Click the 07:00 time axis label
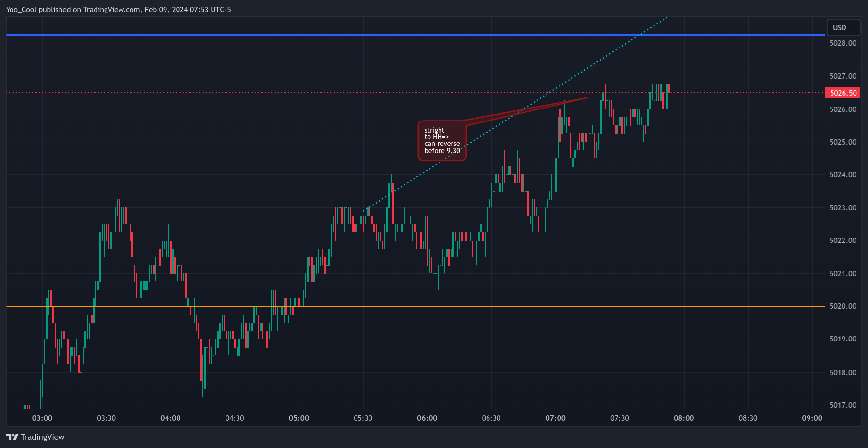 [556, 418]
